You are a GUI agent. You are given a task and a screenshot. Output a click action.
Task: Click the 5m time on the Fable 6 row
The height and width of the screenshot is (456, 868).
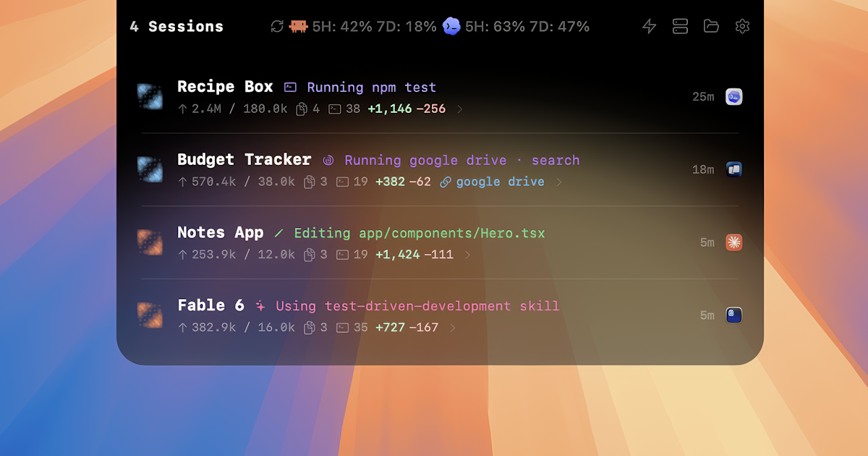(x=707, y=316)
